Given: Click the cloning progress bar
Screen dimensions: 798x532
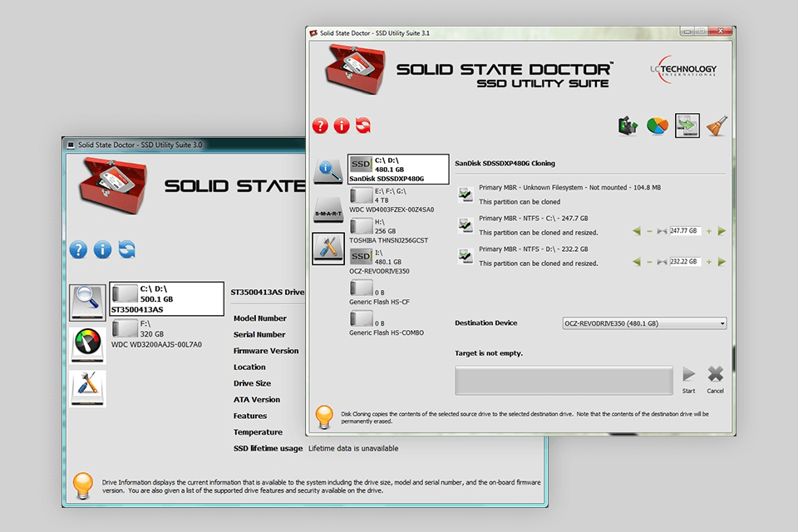Looking at the screenshot, I should (x=564, y=380).
